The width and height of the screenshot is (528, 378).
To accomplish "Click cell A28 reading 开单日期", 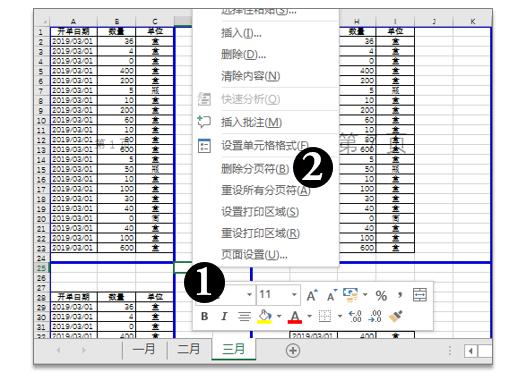I will [x=73, y=297].
